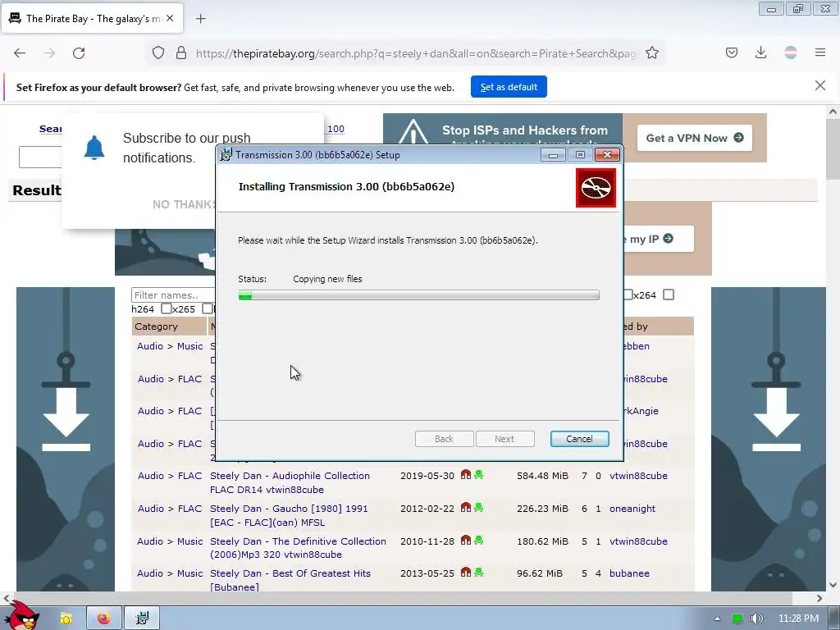Viewport: 840px width, 630px height.
Task: Open Firefox downloads arrow icon
Action: (x=760, y=52)
